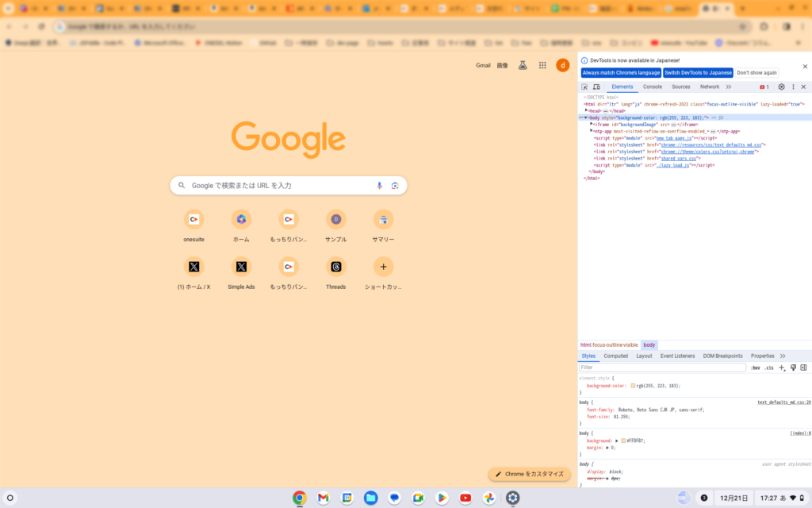
Task: Open the Simple Ads shortcut tile
Action: point(241,273)
